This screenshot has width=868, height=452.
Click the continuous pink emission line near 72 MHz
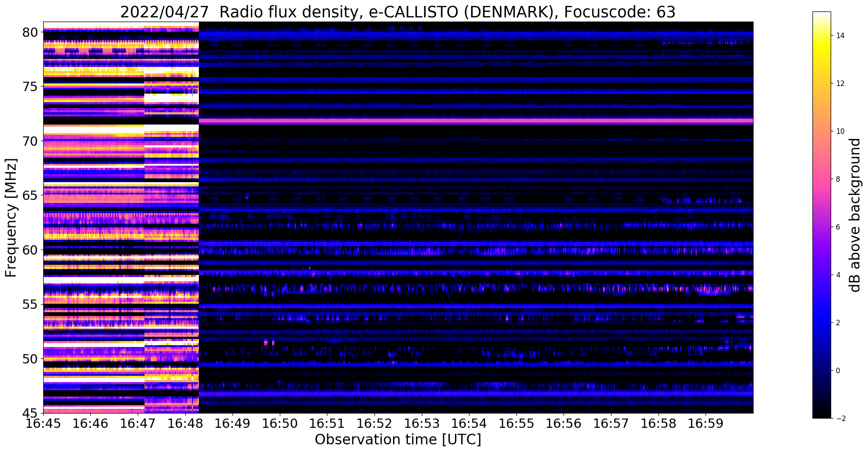pos(476,121)
